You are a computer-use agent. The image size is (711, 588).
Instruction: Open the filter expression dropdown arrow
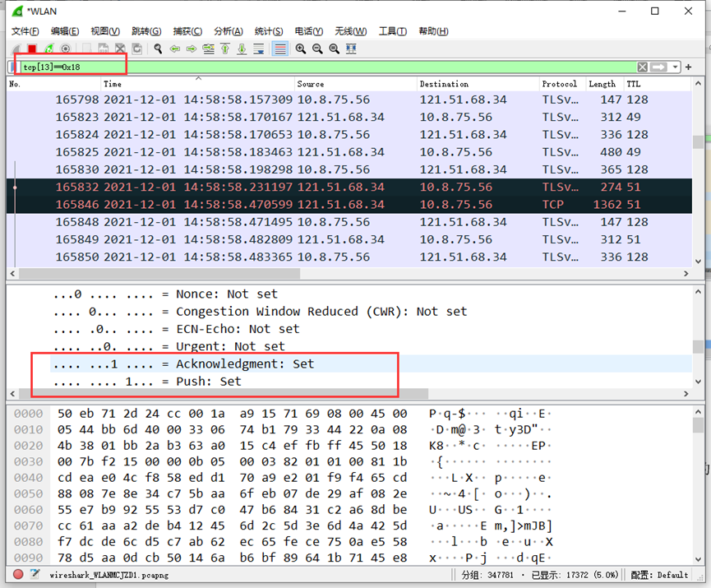pos(675,67)
